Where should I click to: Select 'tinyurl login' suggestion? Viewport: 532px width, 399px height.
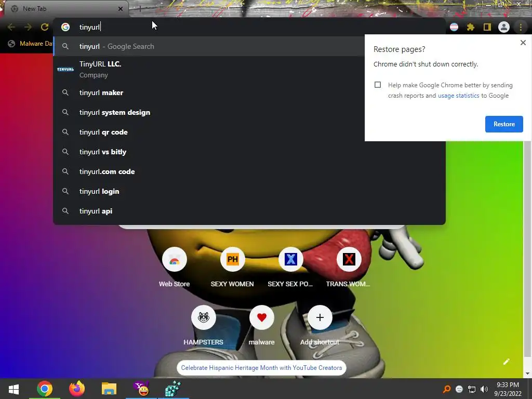pyautogui.click(x=249, y=191)
